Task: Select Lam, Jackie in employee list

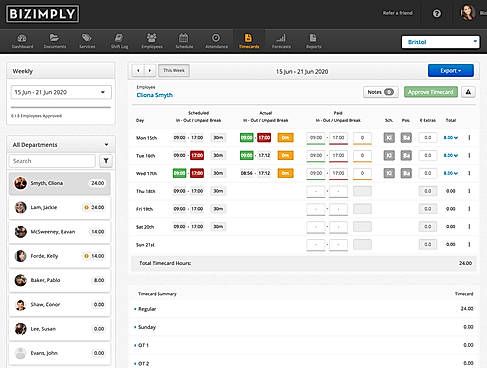Action: (x=60, y=207)
